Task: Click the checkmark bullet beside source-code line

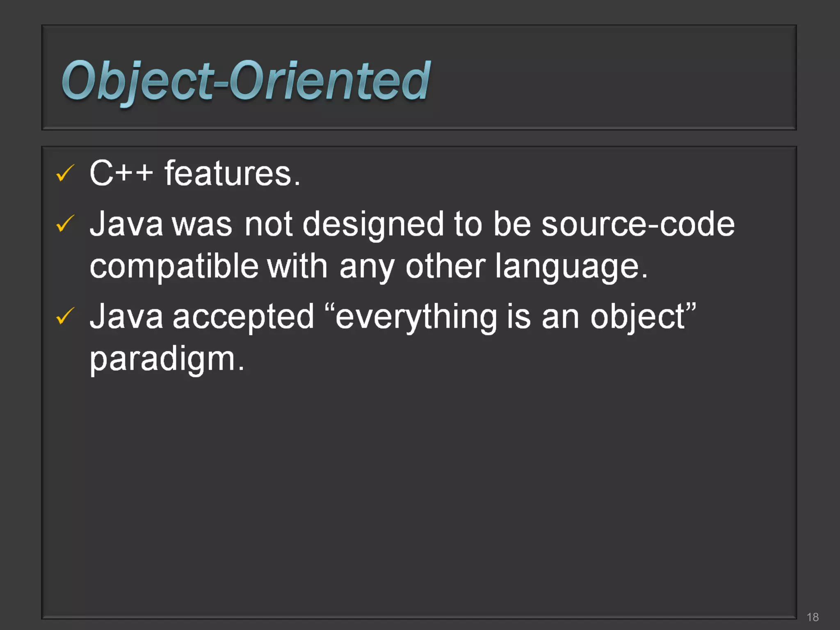Action: [x=65, y=224]
